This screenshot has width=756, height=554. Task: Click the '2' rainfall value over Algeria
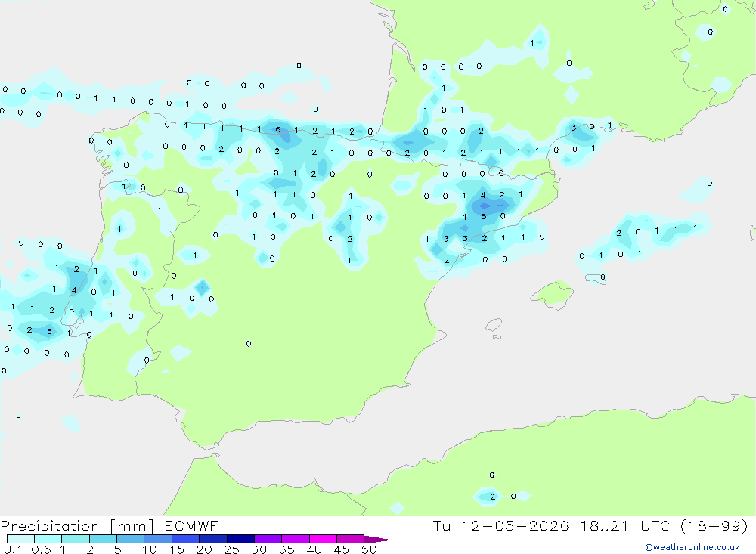click(x=492, y=497)
